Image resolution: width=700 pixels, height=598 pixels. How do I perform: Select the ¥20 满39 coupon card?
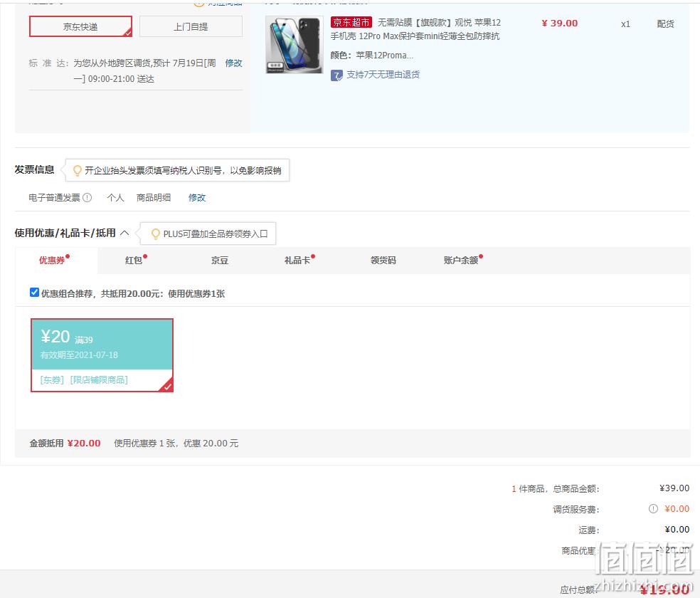click(x=102, y=355)
